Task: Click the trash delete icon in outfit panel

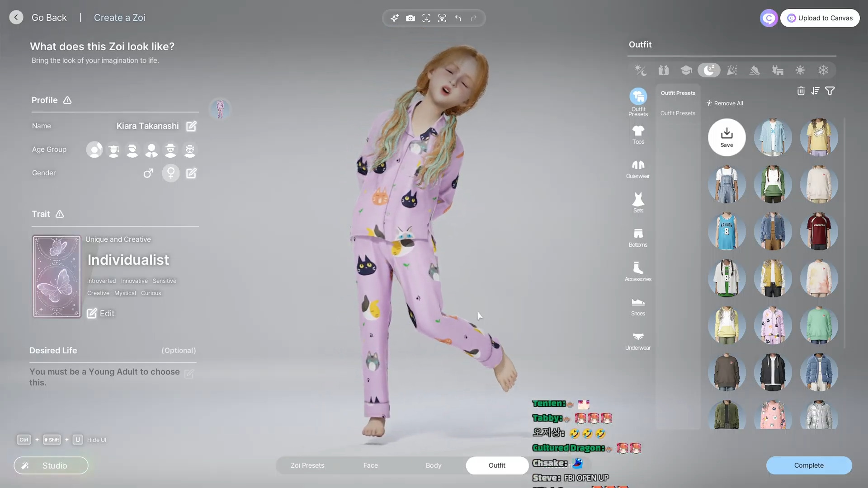Action: click(801, 91)
